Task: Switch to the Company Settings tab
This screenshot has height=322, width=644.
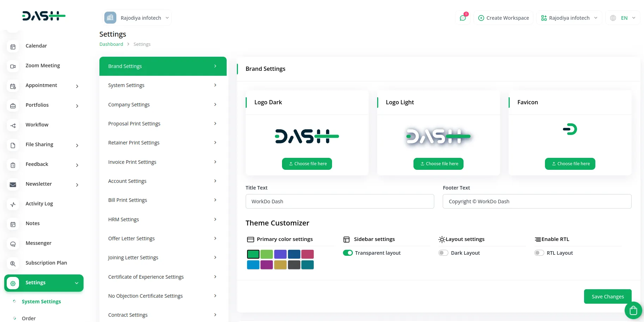Action: [162, 104]
